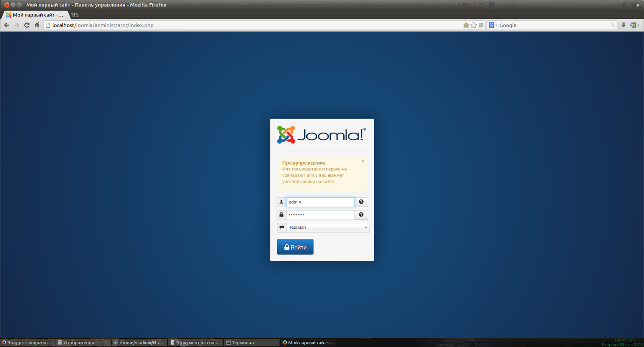644x347 pixels.
Task: Click the speech bubble language icon
Action: [x=282, y=228]
